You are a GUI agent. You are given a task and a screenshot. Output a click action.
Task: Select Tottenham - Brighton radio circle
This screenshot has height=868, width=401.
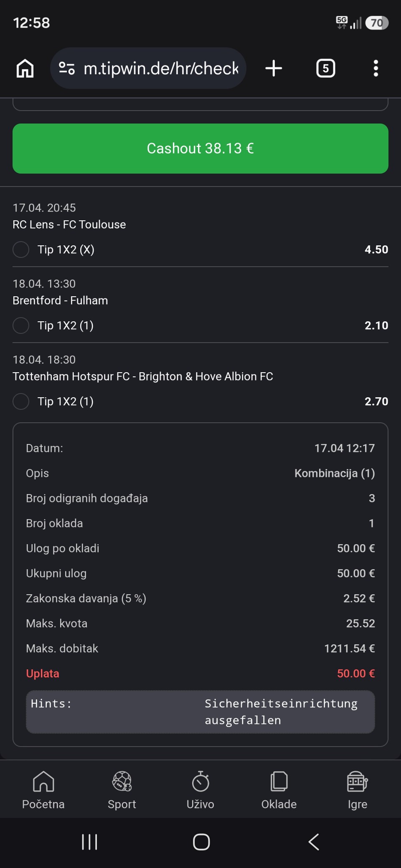[x=21, y=401]
